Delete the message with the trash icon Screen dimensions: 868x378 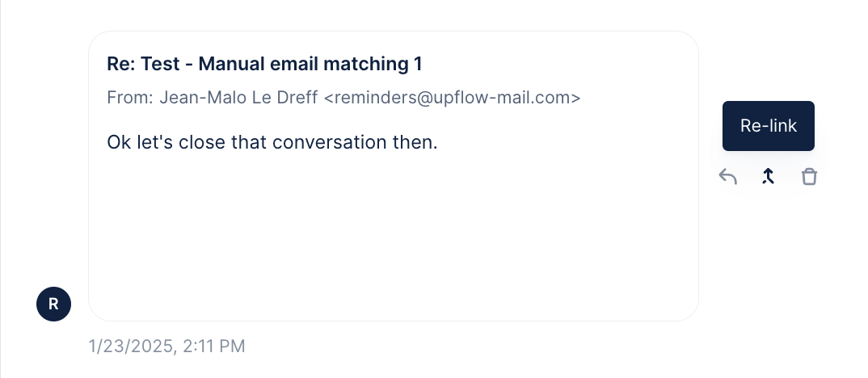coord(809,177)
